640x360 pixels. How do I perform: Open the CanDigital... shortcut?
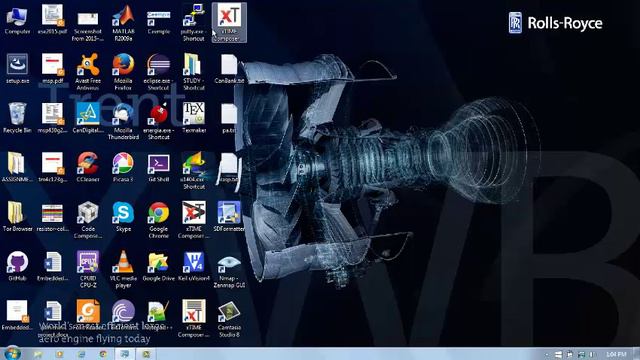pyautogui.click(x=88, y=118)
